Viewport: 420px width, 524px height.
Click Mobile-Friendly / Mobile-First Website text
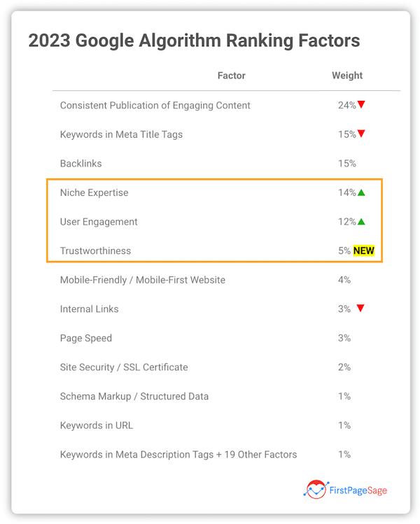point(143,280)
